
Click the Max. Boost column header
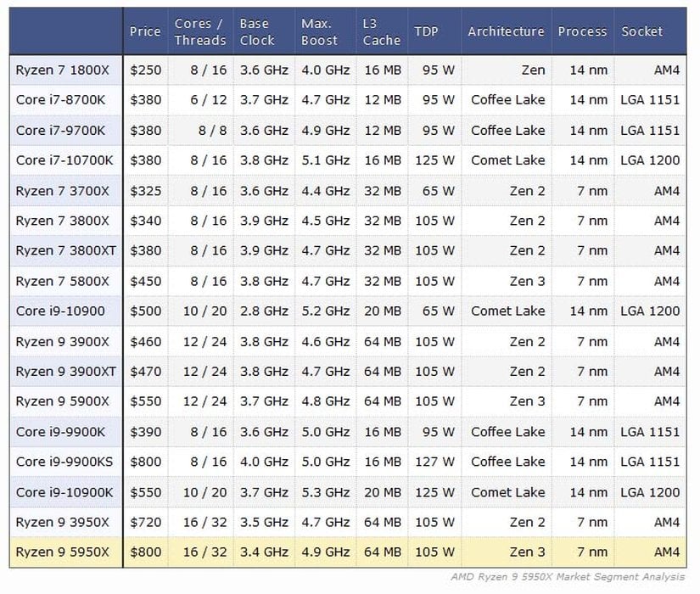point(321,31)
